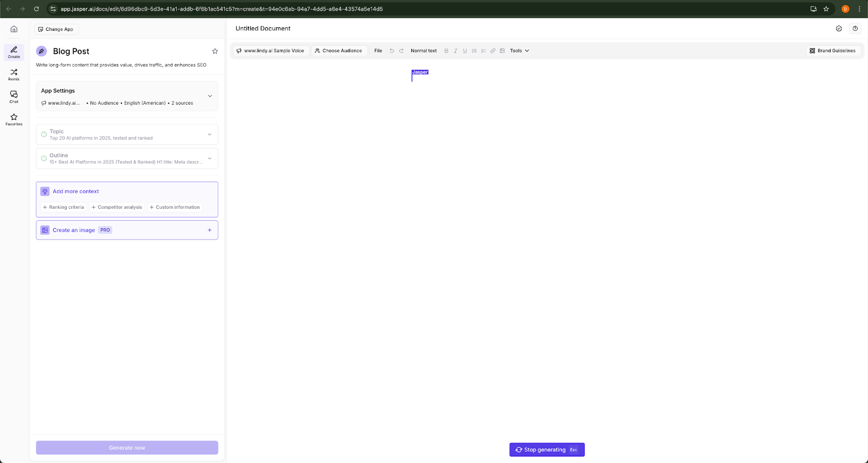Insert a numbered list

[x=483, y=50]
